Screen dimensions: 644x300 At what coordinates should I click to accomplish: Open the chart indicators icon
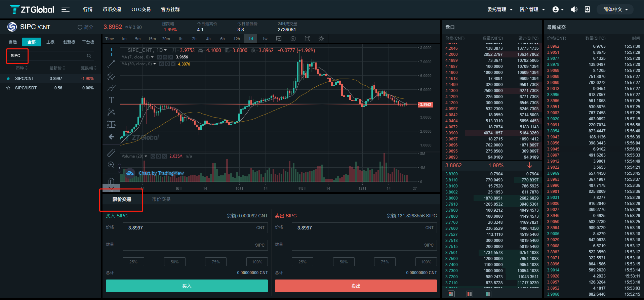(279, 39)
